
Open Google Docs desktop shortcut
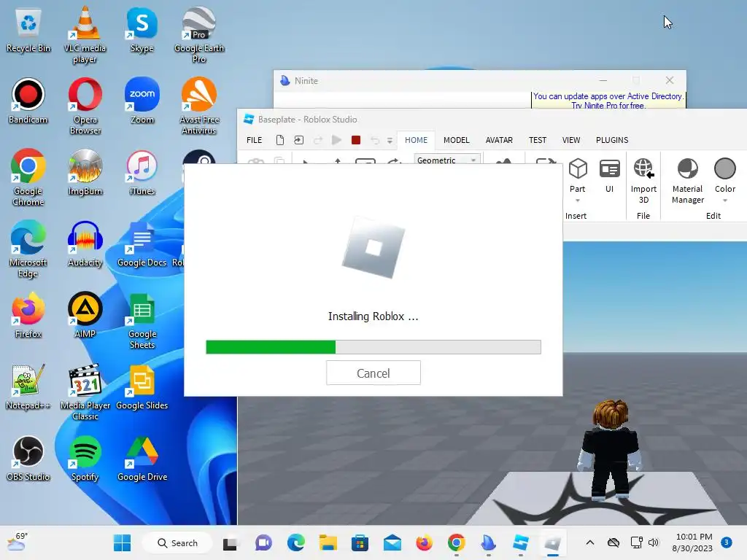click(142, 244)
